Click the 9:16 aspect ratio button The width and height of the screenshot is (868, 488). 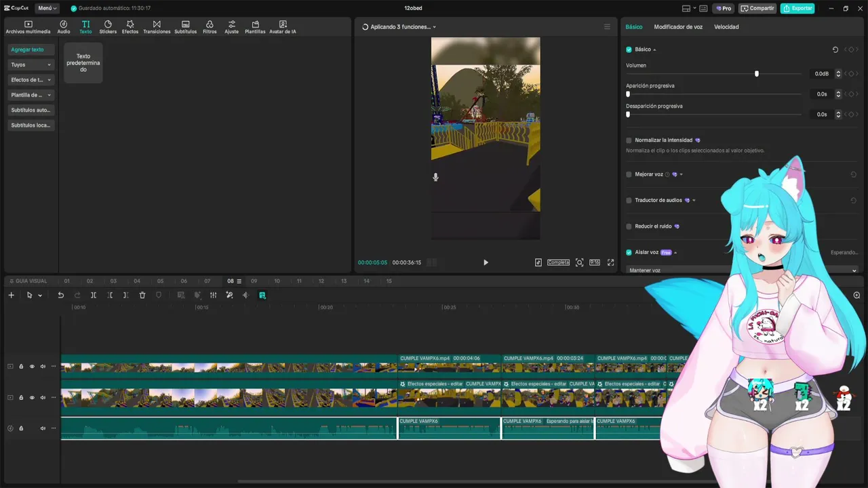(x=595, y=262)
